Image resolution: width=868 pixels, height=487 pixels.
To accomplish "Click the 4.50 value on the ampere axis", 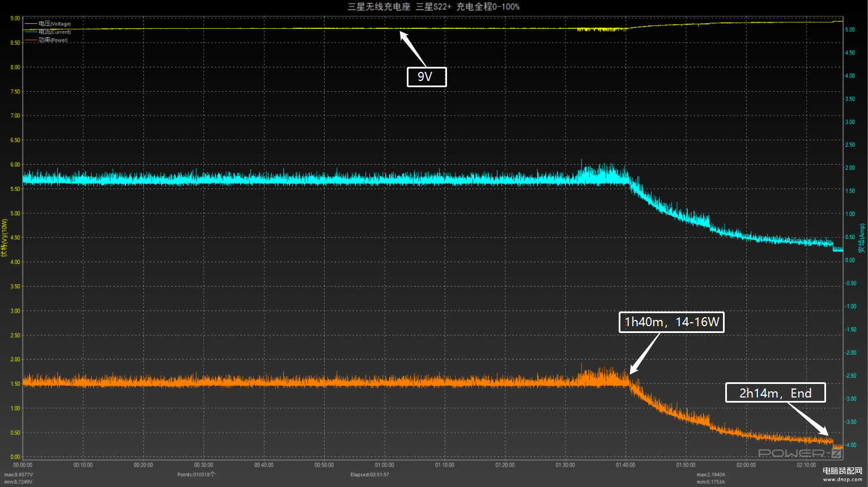I will [850, 53].
